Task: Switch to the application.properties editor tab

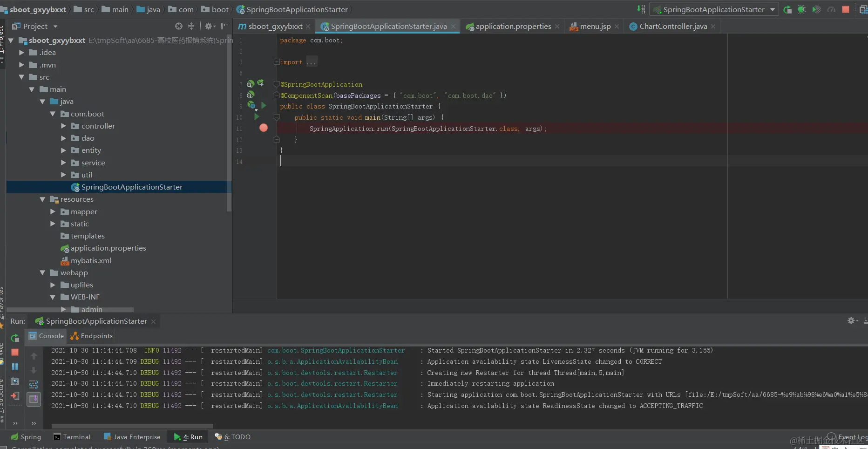Action: pyautogui.click(x=513, y=27)
